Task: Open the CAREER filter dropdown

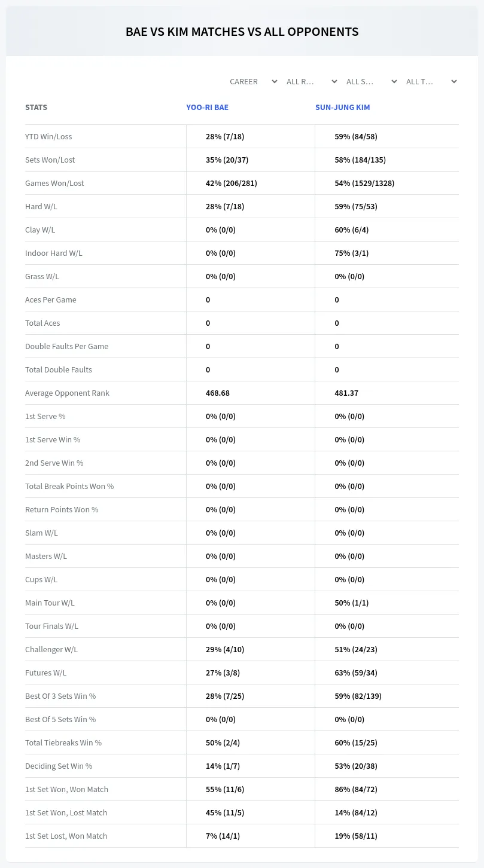Action: tap(253, 81)
